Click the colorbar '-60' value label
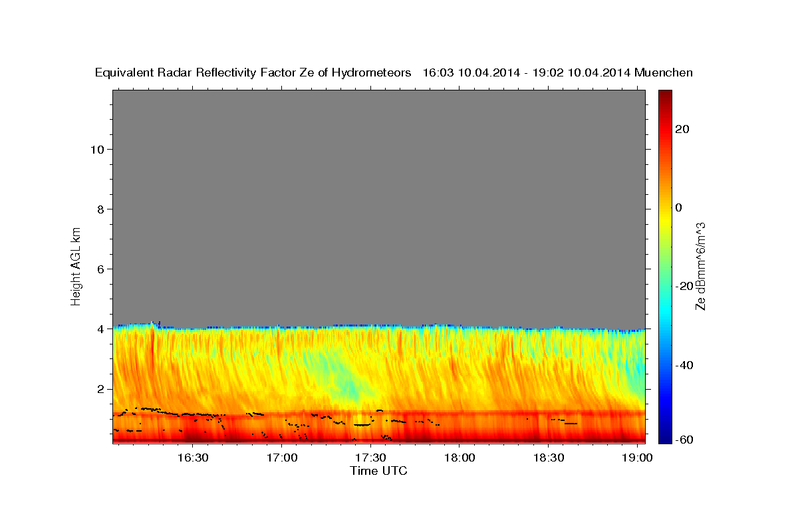This screenshot has height=532, width=798. click(x=684, y=439)
